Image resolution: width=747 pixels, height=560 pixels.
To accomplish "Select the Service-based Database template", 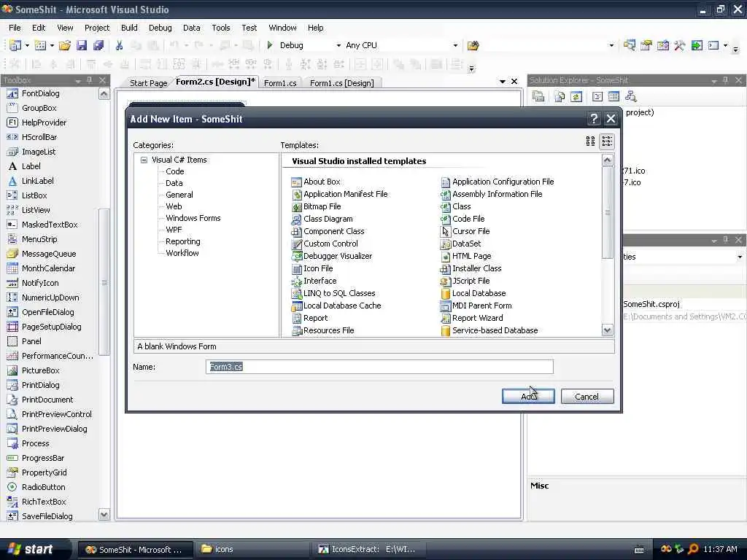I will click(489, 330).
